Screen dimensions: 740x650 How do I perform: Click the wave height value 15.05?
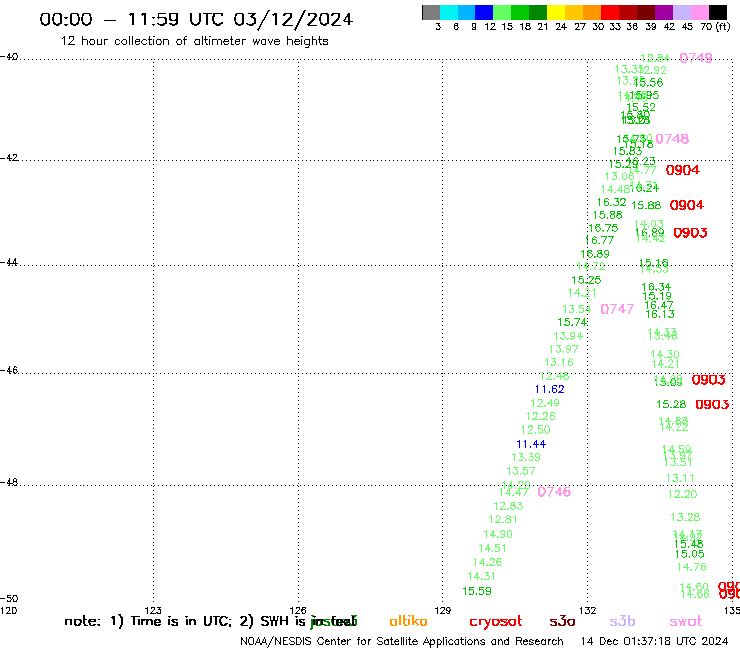690,554
